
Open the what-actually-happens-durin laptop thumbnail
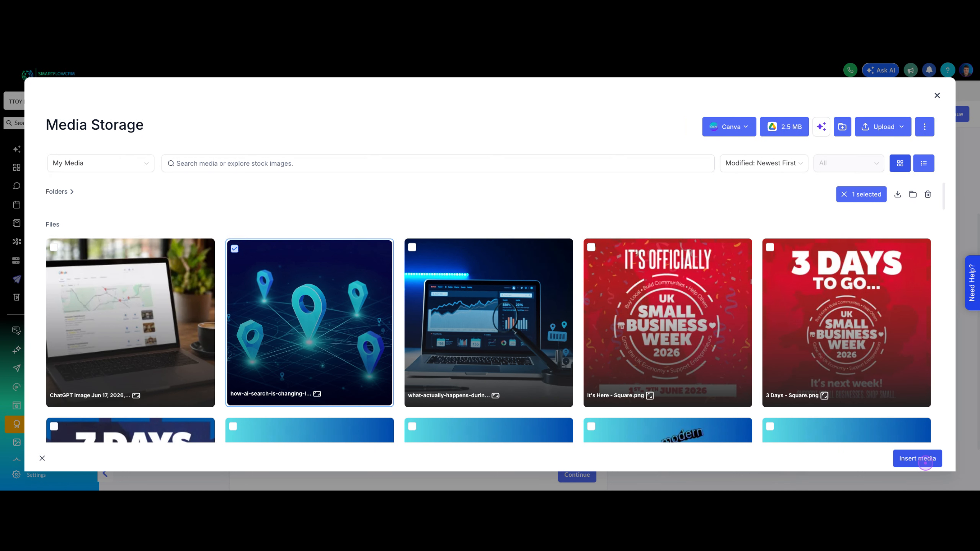click(488, 323)
